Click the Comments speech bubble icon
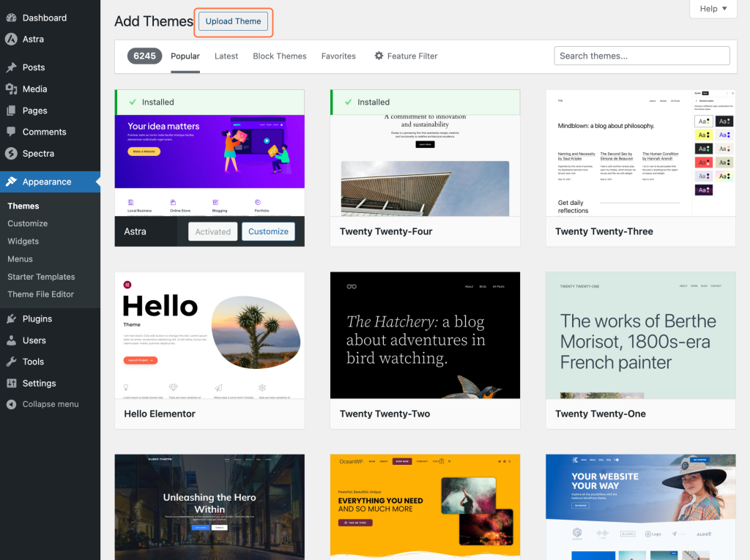 point(12,132)
